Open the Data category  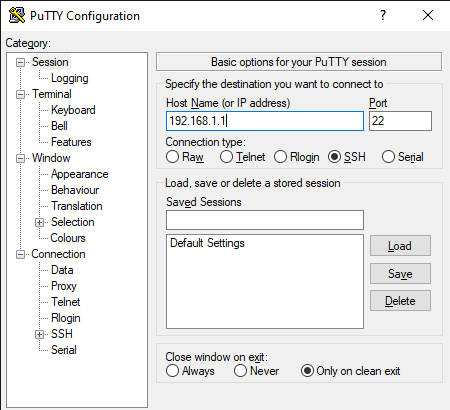click(62, 270)
